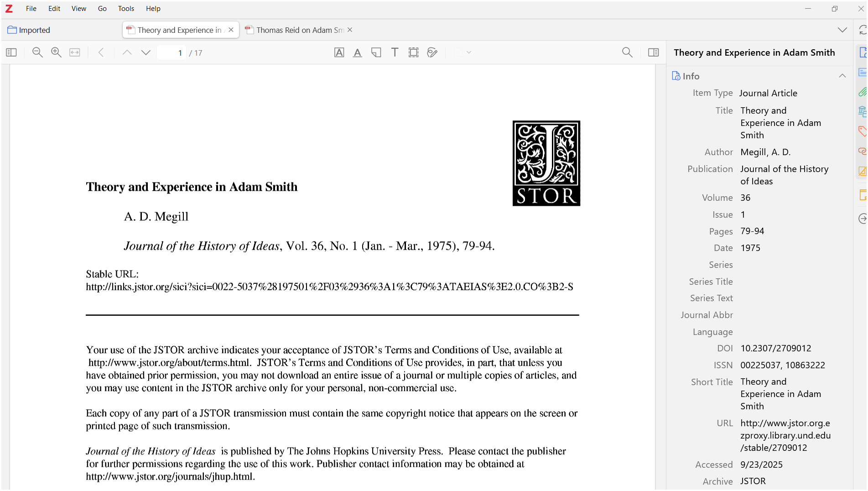The height and width of the screenshot is (491, 868).
Task: Toggle the right item pane
Action: pos(654,52)
